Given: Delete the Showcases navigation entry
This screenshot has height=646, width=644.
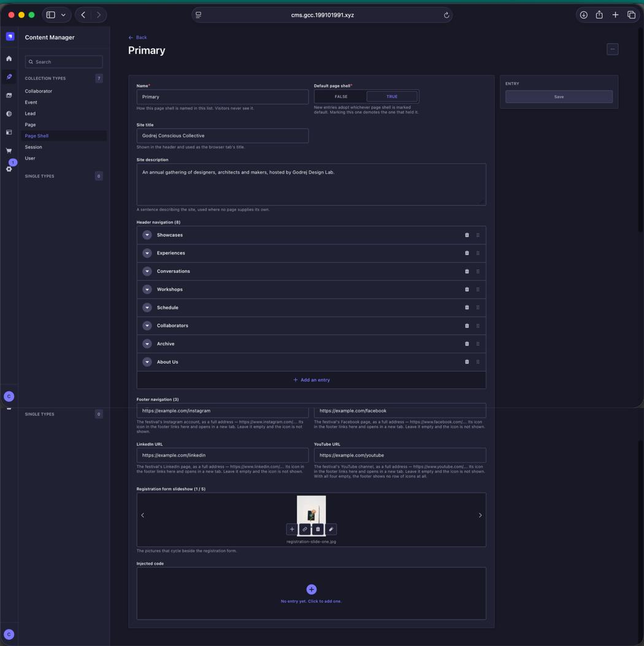Looking at the screenshot, I should point(467,235).
